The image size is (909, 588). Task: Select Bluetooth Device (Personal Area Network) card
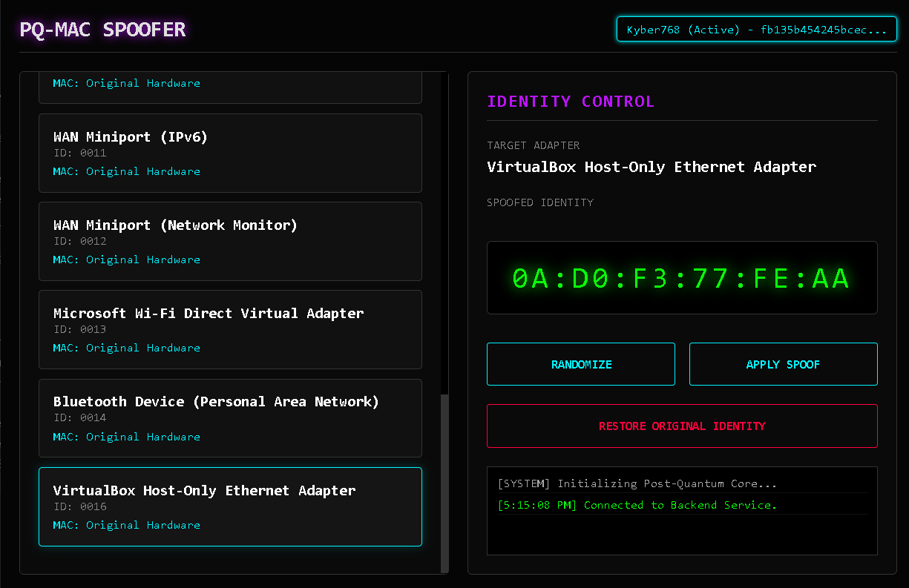coord(230,418)
